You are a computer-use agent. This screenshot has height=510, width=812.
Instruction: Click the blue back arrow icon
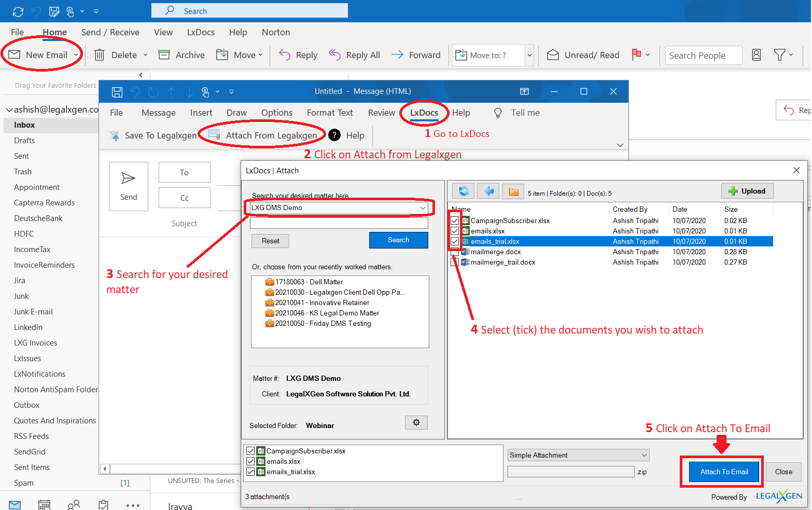488,191
